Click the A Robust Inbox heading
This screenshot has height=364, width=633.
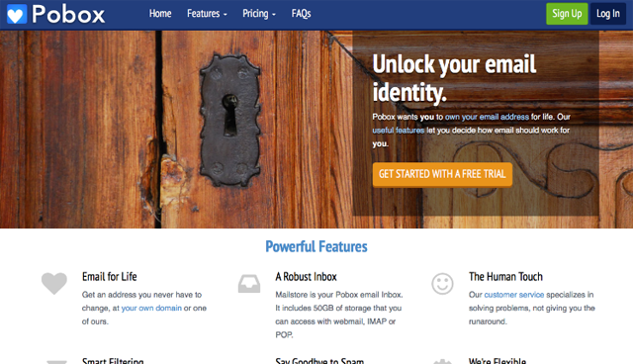tap(306, 276)
